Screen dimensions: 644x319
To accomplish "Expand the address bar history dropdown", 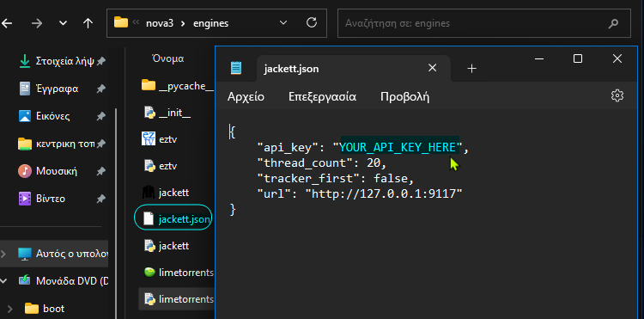I will (283, 23).
